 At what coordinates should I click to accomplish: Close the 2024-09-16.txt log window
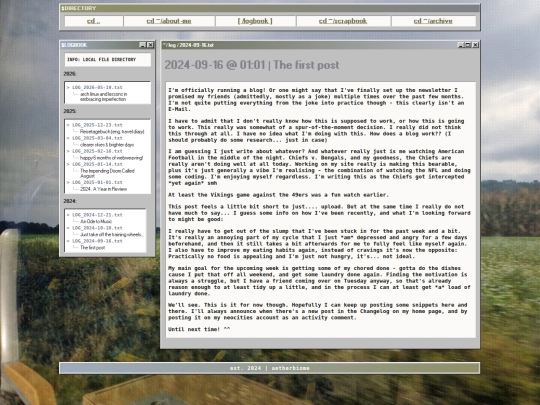coord(475,45)
